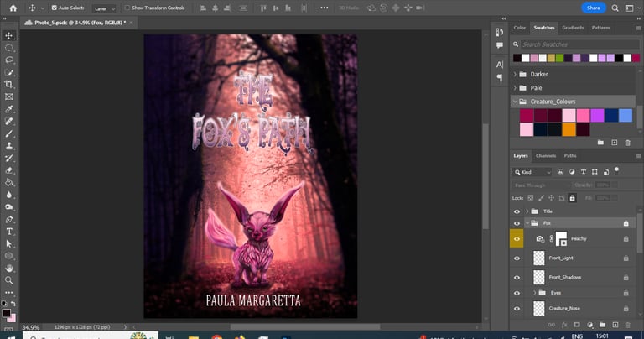
Task: Expand the Title layer group
Action: pos(527,211)
